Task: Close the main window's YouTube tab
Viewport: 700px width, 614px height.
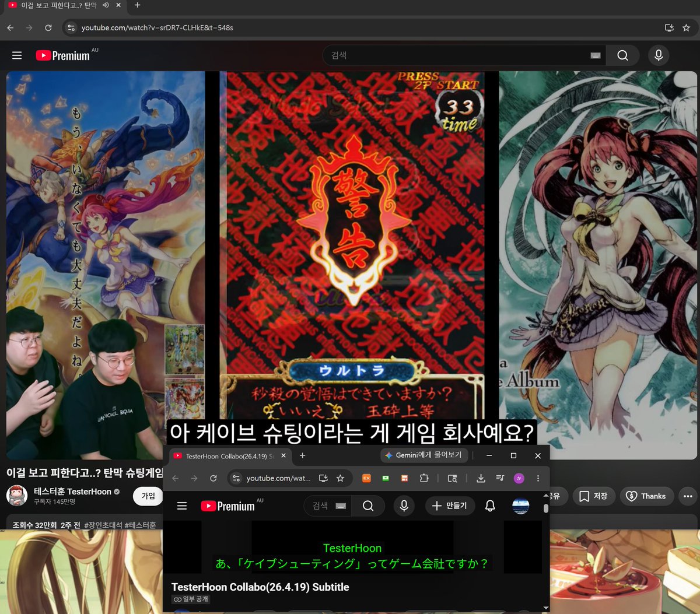Action: click(x=118, y=5)
